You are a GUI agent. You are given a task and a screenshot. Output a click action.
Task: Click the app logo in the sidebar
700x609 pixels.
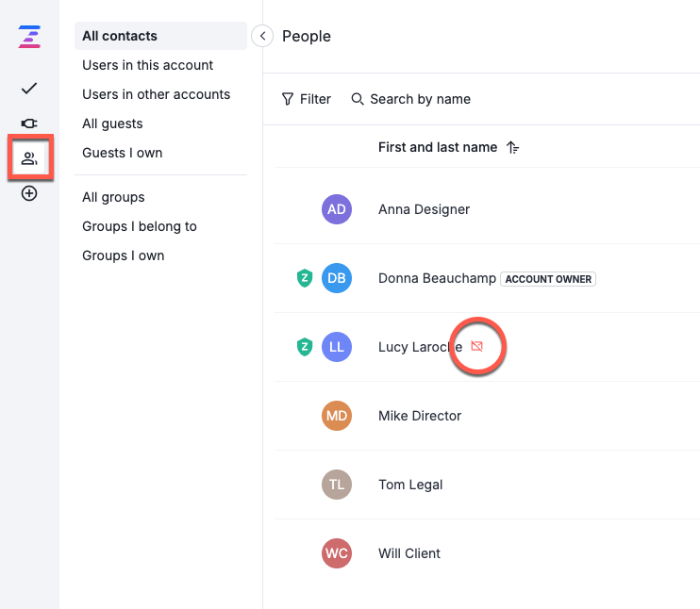tap(29, 38)
